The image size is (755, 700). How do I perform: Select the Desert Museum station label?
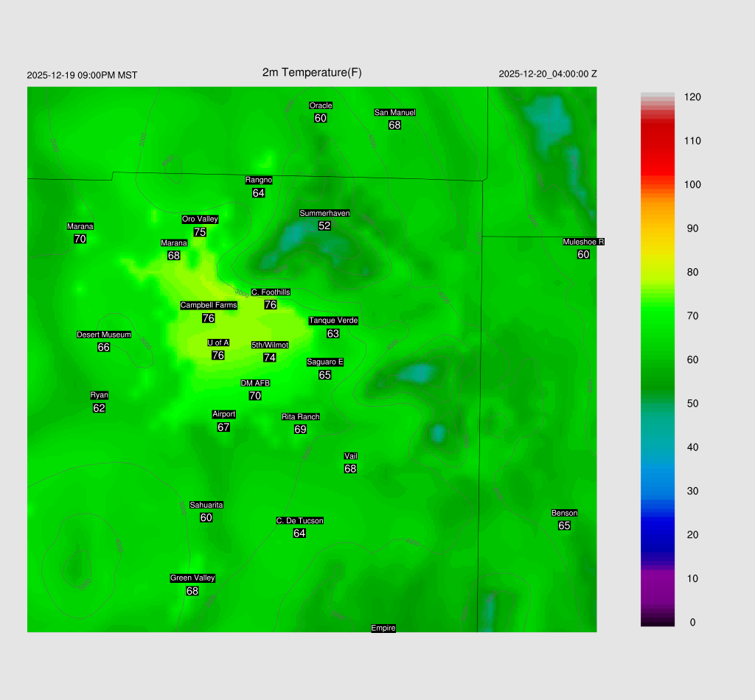104,335
